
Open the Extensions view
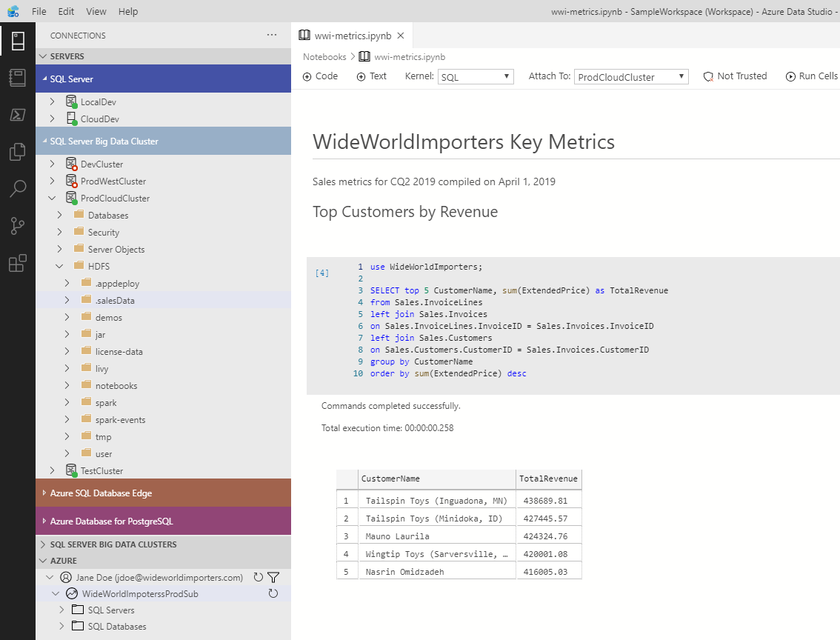(x=18, y=263)
